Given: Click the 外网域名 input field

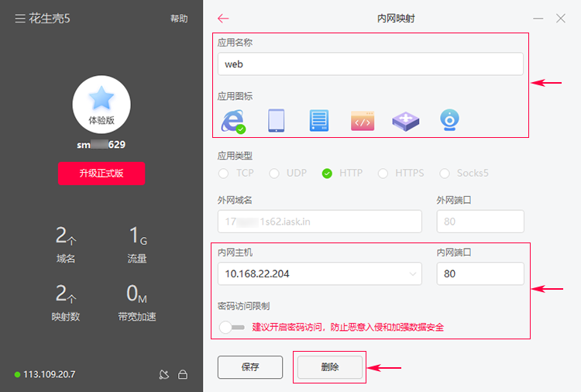Looking at the screenshot, I should pyautogui.click(x=319, y=222).
